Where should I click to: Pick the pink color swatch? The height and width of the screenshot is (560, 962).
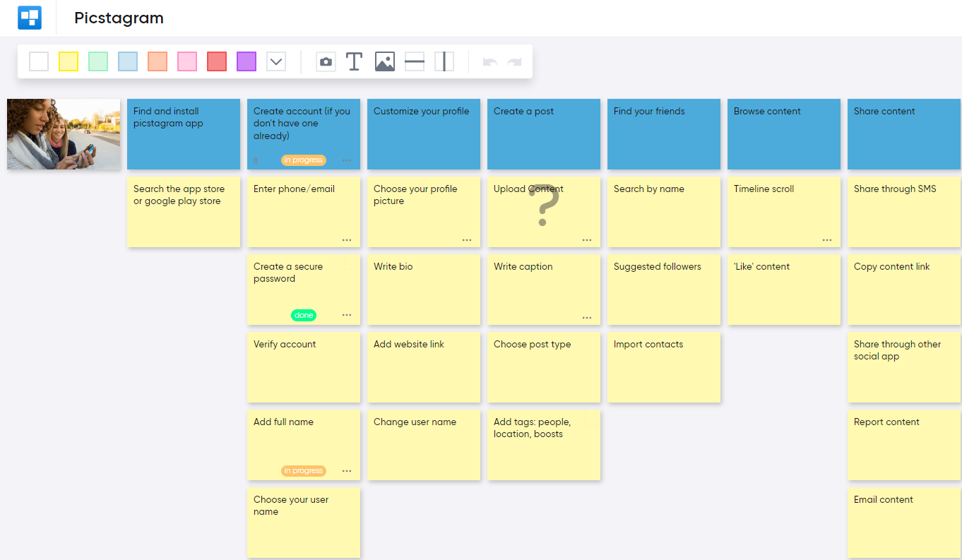(x=187, y=61)
